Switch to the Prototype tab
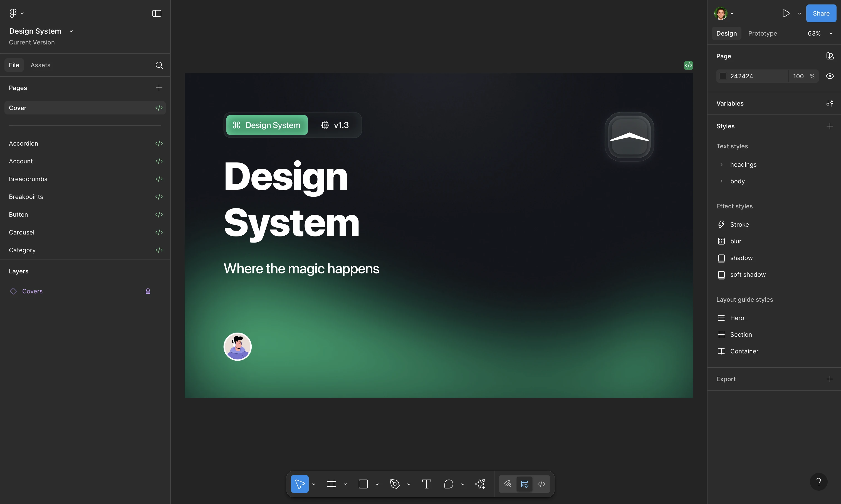841x504 pixels. coord(763,33)
